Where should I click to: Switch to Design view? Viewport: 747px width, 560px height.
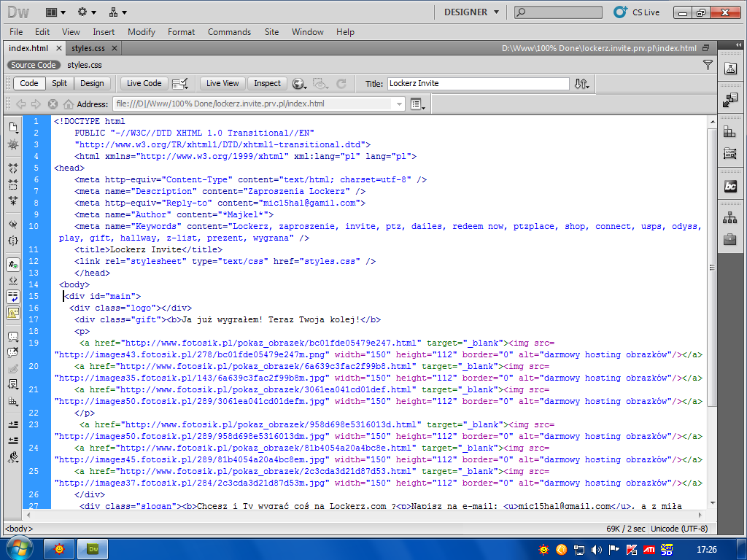point(92,83)
